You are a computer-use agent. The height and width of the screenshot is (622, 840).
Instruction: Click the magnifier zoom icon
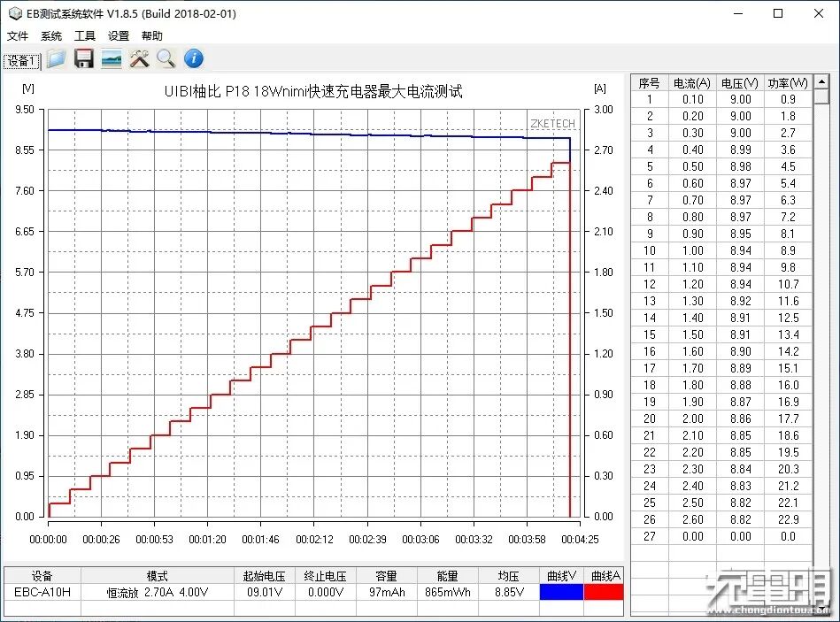pos(166,59)
